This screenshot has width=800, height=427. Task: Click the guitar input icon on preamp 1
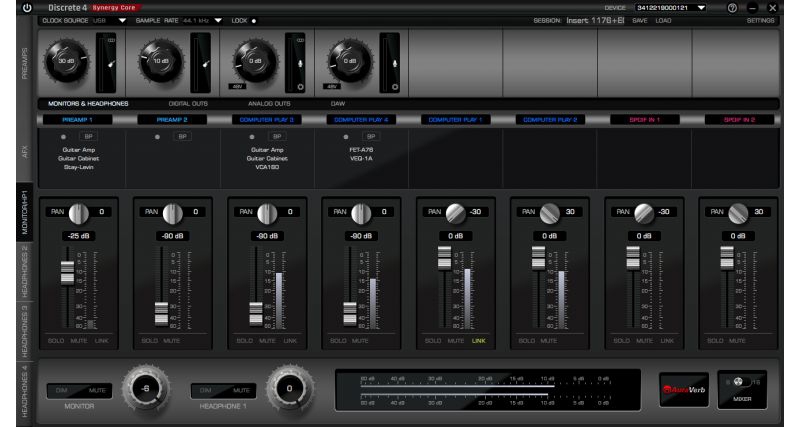pyautogui.click(x=111, y=64)
